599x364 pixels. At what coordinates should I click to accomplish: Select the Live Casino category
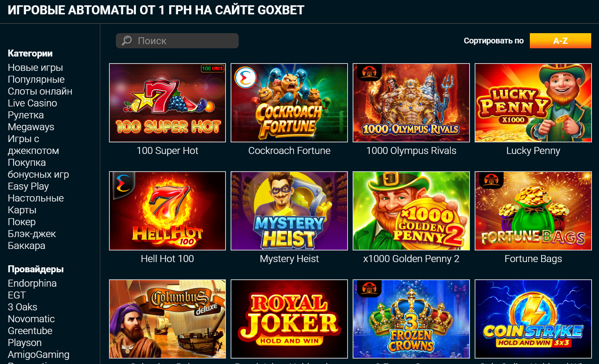point(32,103)
